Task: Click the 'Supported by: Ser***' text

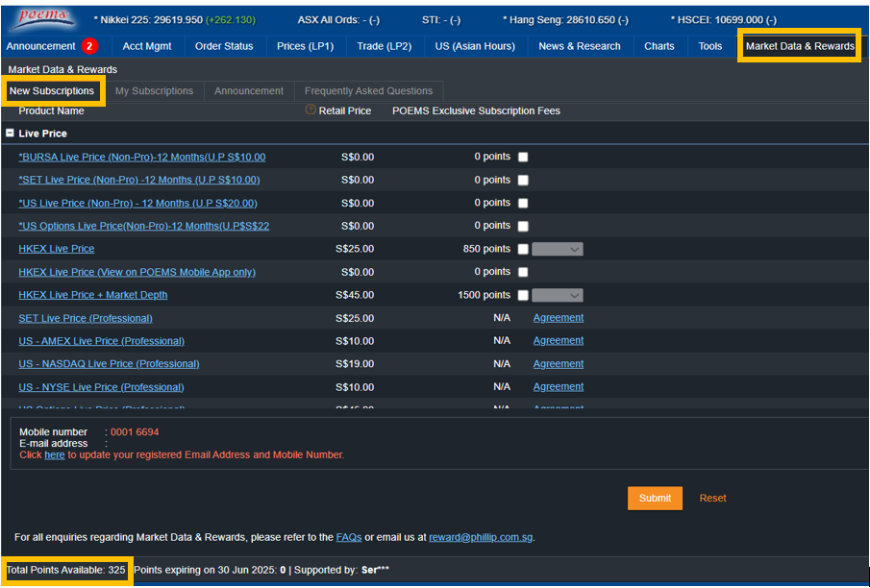Action: [x=342, y=571]
